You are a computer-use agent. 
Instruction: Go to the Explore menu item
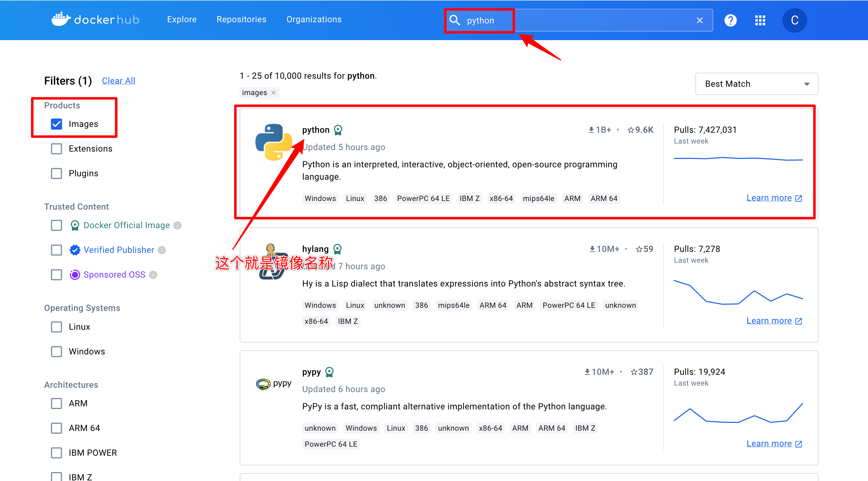click(x=182, y=19)
